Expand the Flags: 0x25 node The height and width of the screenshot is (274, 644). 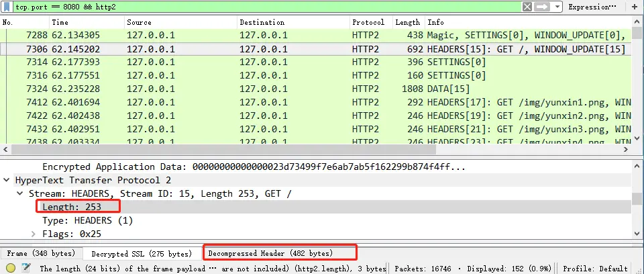click(x=34, y=234)
